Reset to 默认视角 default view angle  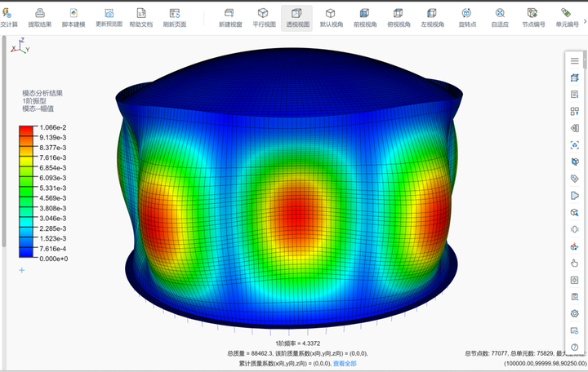pyautogui.click(x=331, y=16)
